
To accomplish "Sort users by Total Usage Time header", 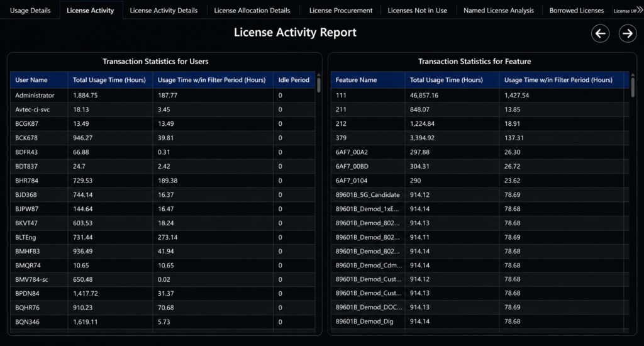I will (x=109, y=80).
